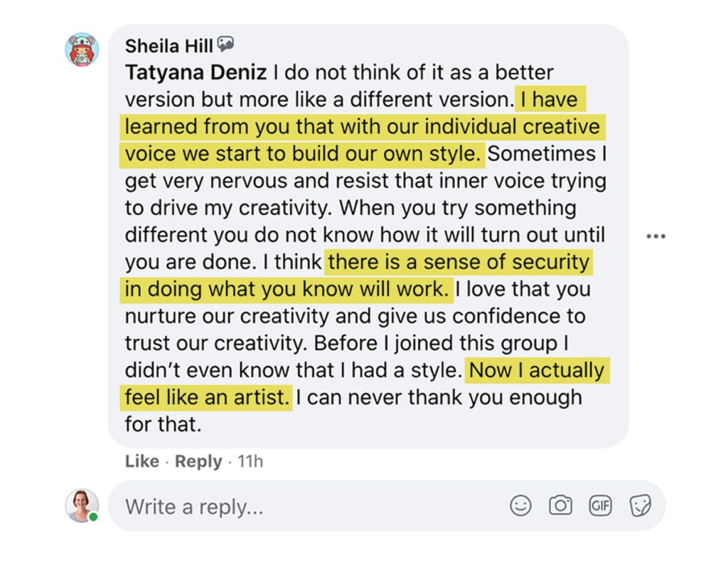Click the highlighted 'individual creative voice' passage
Screen dimensions: 728x562
(363, 127)
